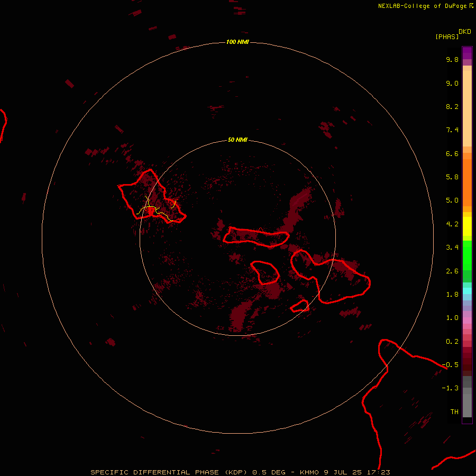The width and height of the screenshot is (476, 476).
Task: Click the -1.3 value on the color scale
Action: tap(450, 388)
